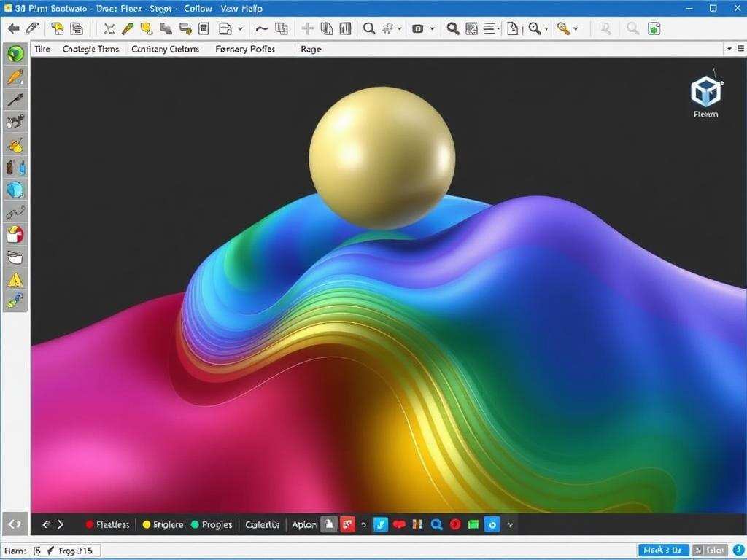The width and height of the screenshot is (747, 560).
Task: Toggle the yellow Englere indicator
Action: (x=146, y=524)
